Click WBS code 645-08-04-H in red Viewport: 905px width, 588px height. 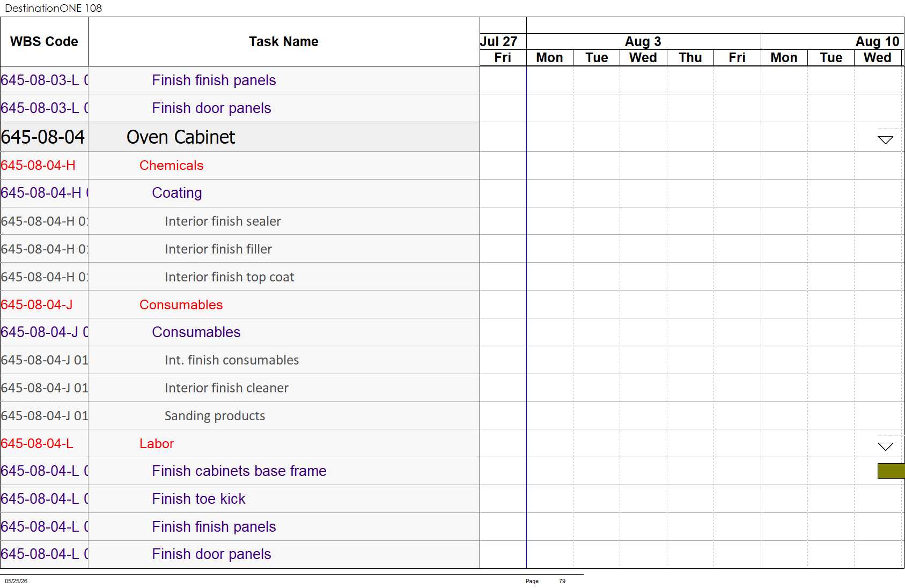coord(38,165)
